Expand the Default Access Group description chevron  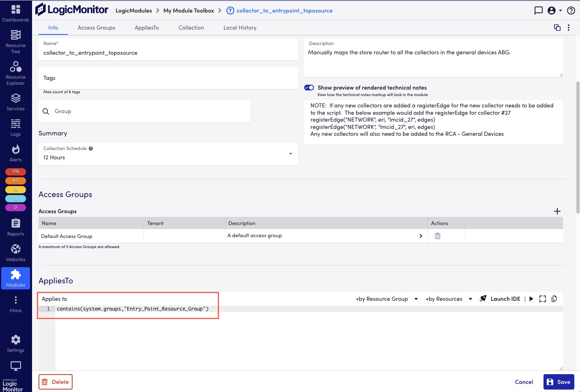421,236
